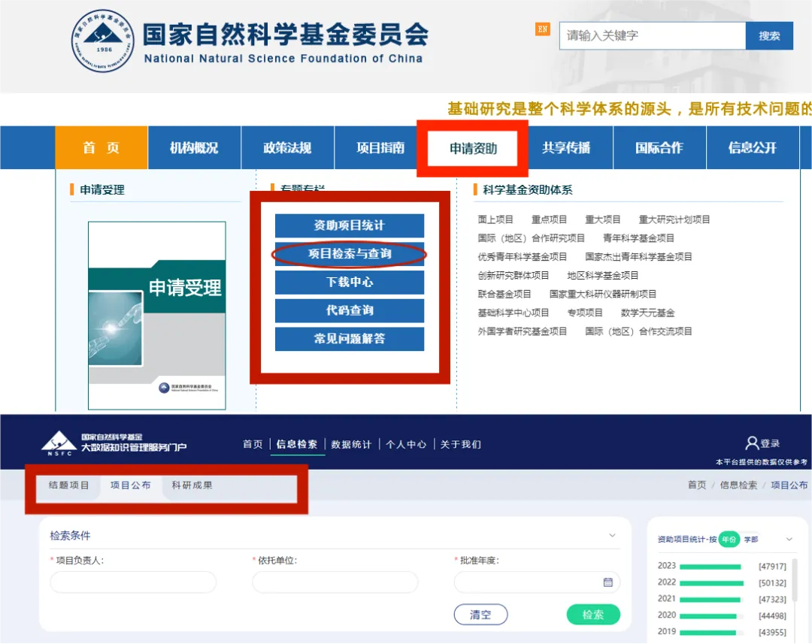Click the green 检索 button
The height and width of the screenshot is (644, 812).
593,615
